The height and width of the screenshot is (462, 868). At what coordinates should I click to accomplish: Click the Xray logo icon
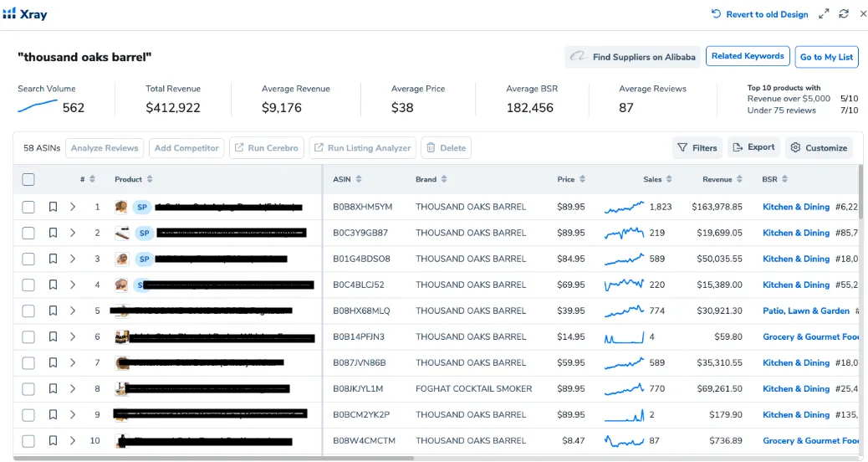9,14
